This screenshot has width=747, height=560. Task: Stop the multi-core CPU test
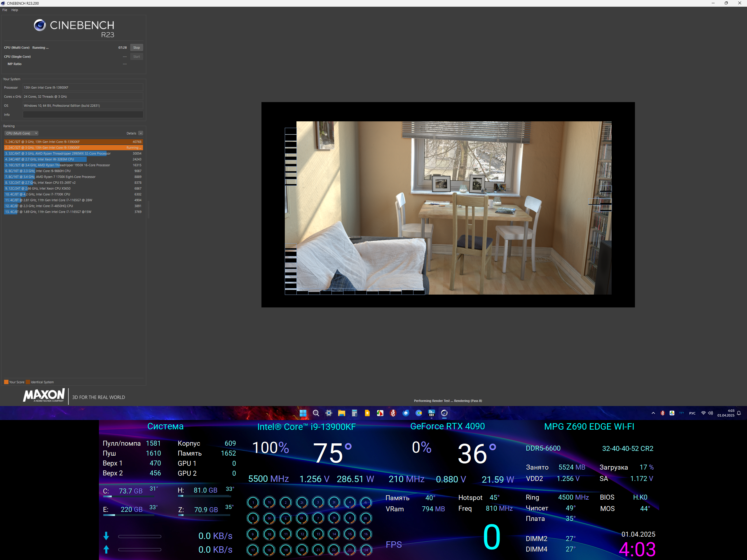coord(137,48)
